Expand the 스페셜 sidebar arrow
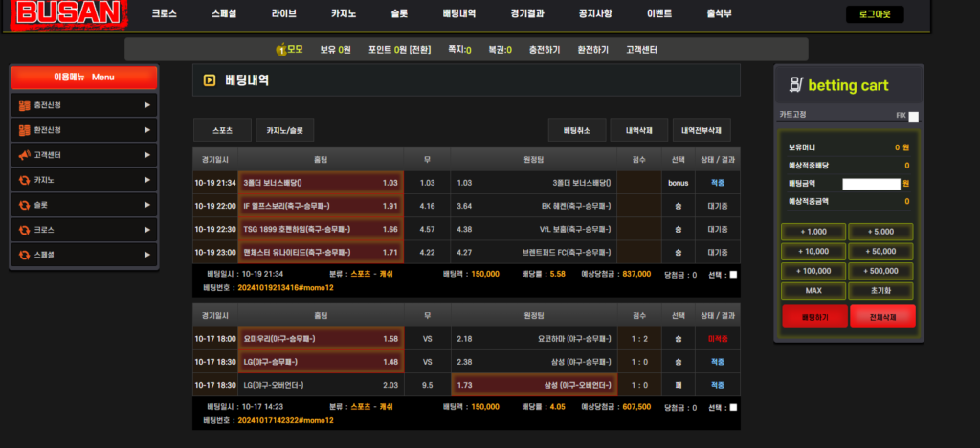Image resolution: width=980 pixels, height=448 pixels. pyautogui.click(x=146, y=255)
